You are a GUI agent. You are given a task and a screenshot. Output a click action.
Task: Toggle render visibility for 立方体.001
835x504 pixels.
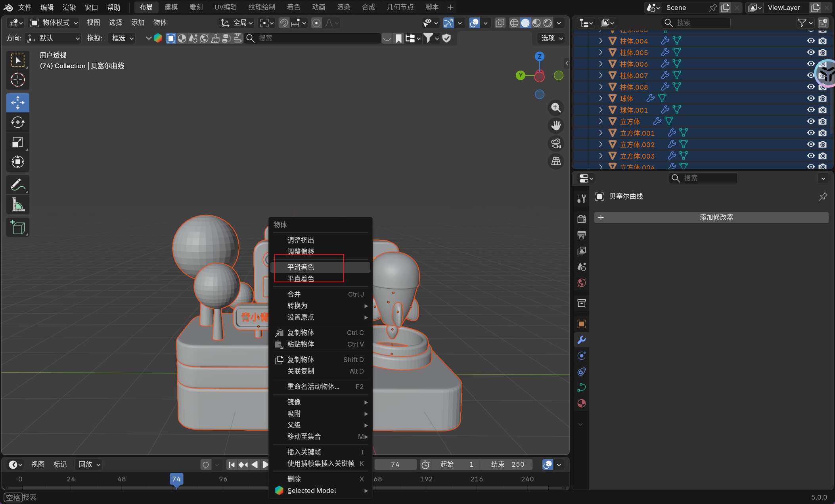[823, 133]
